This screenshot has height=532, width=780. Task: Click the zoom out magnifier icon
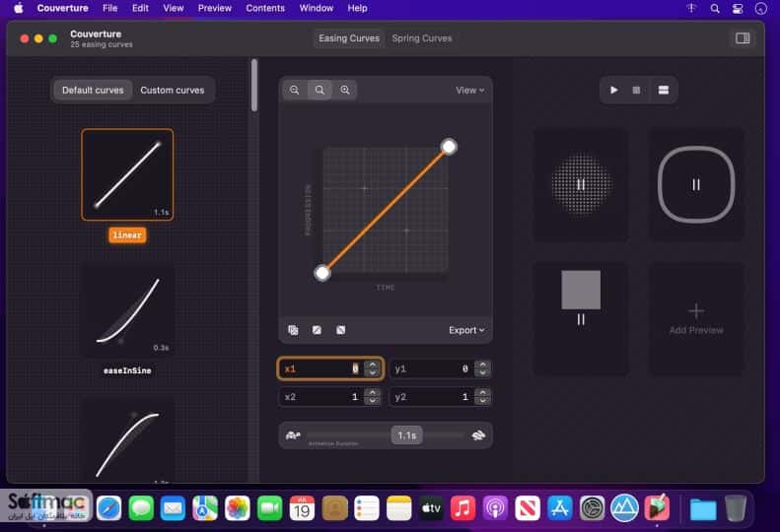click(295, 90)
